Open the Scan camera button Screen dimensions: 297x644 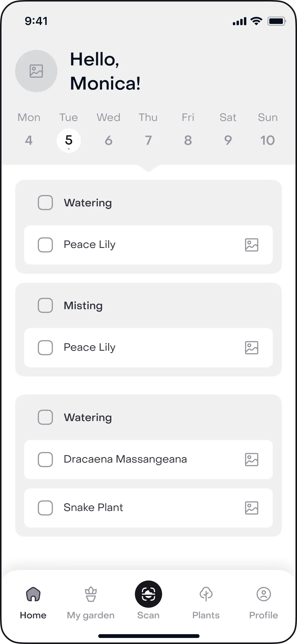click(x=148, y=594)
